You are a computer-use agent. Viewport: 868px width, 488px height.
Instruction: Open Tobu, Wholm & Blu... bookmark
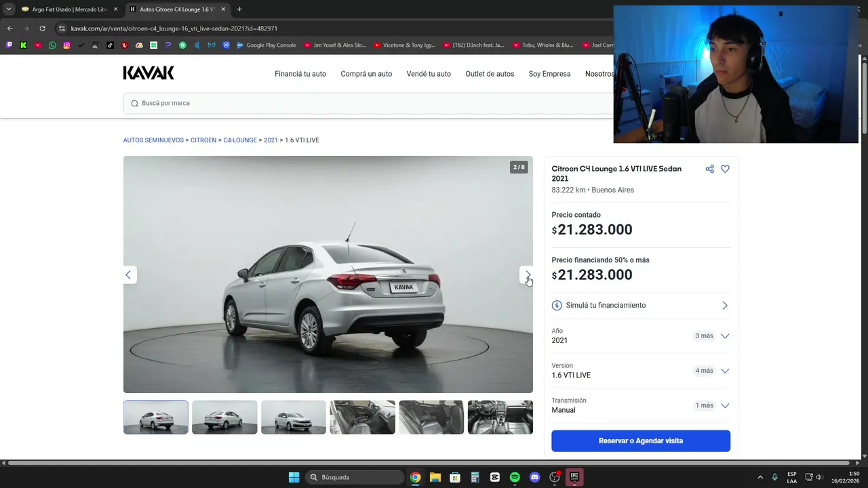point(543,45)
